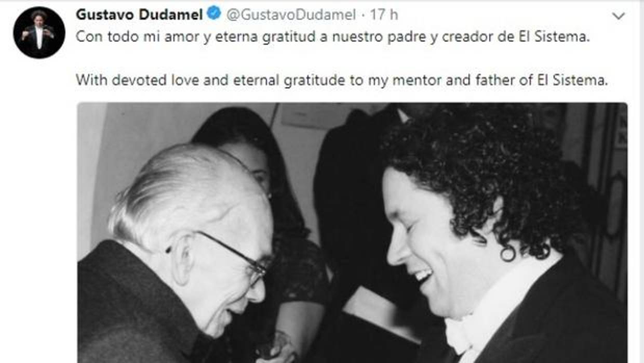Click 'El Sistema' in the English sentence
644x363 pixels.
pos(579,80)
